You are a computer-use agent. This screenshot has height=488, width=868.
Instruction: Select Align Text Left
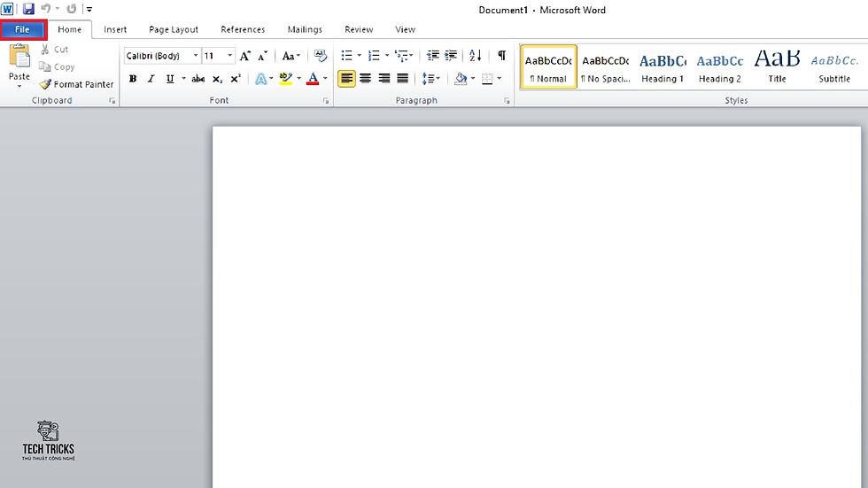pyautogui.click(x=346, y=79)
